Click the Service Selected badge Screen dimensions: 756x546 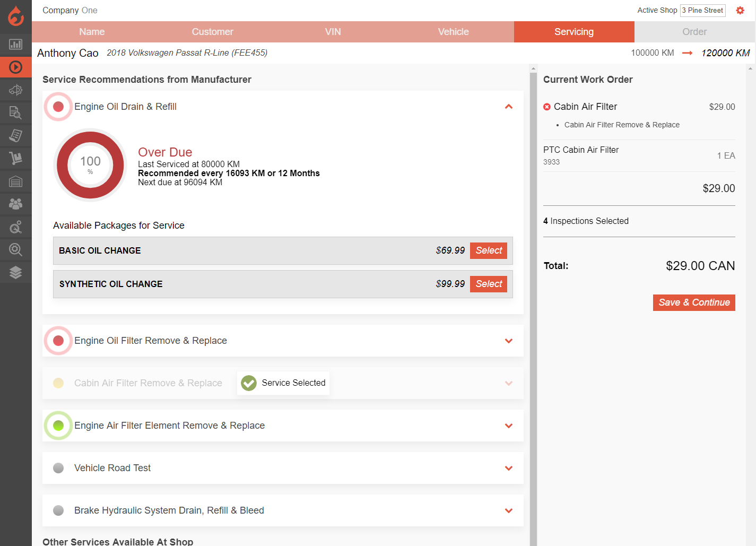(283, 383)
